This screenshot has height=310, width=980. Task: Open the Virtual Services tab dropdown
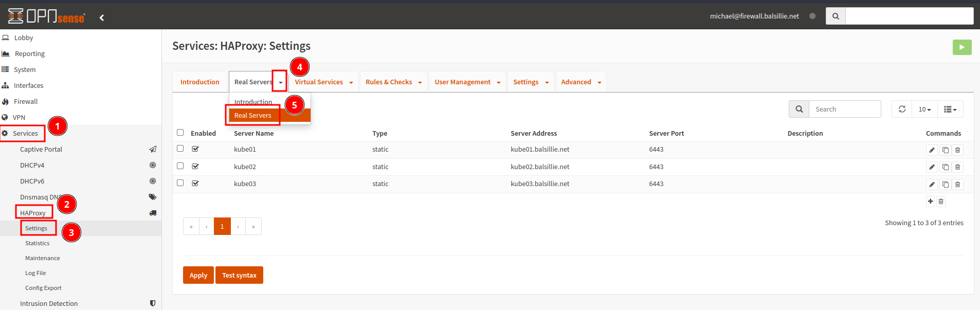coord(351,82)
